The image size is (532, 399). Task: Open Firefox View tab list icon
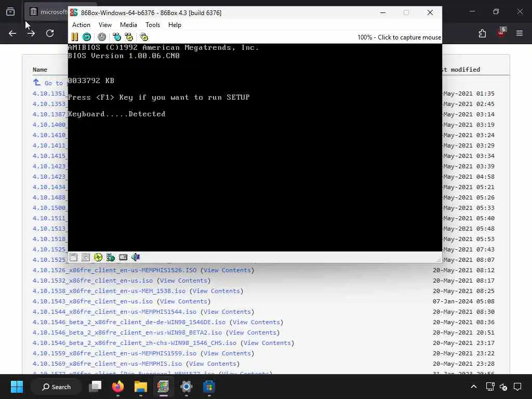pyautogui.click(x=10, y=12)
